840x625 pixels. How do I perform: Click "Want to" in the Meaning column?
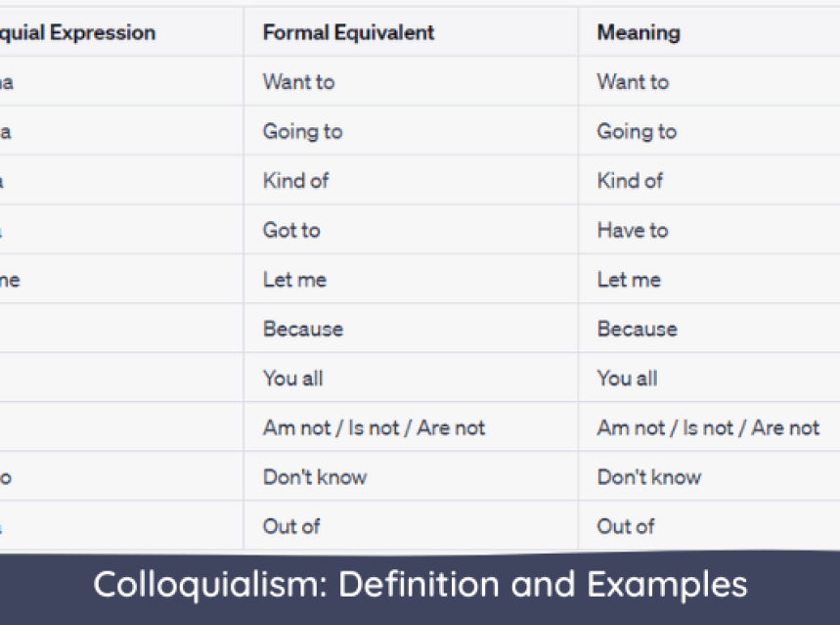coord(633,82)
